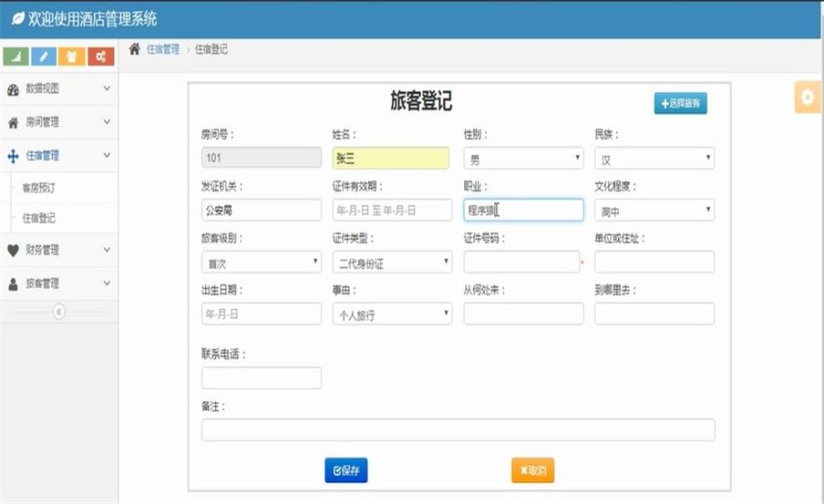Click the 房间管理 house icon

coord(13,123)
